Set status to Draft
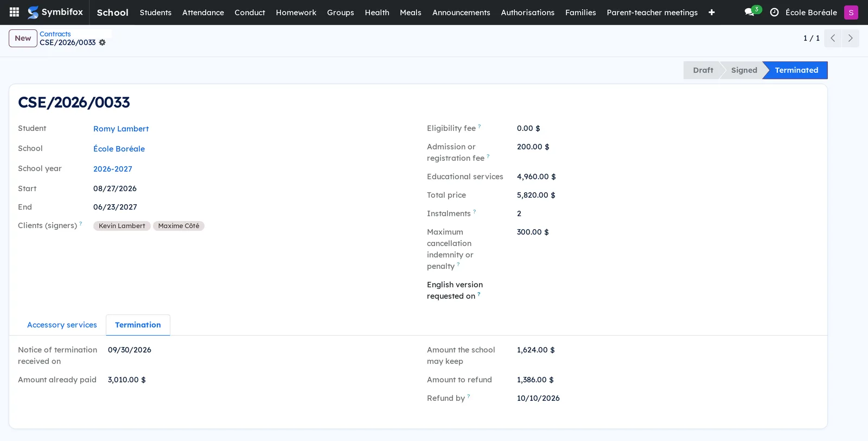 click(x=703, y=70)
